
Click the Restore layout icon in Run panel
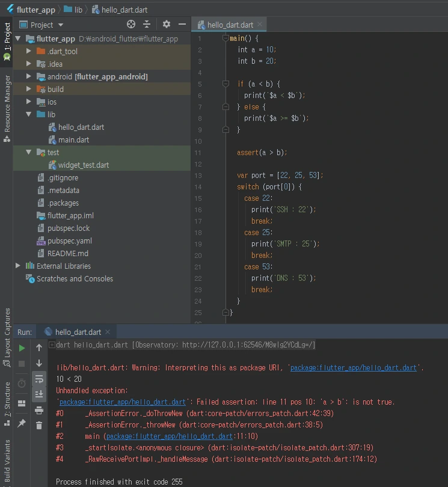[x=22, y=403]
